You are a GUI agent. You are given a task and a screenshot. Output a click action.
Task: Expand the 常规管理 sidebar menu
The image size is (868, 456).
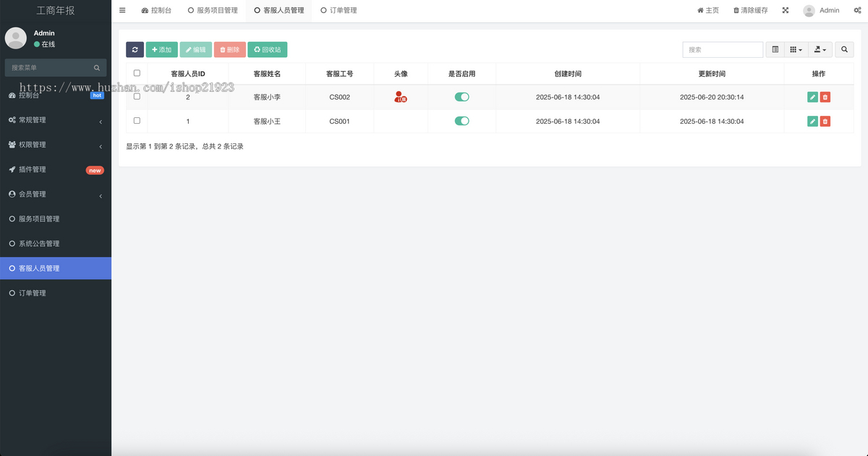tap(56, 119)
